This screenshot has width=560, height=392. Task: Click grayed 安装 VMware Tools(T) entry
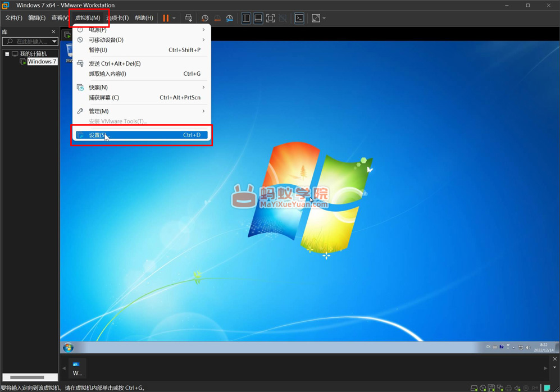pos(142,121)
